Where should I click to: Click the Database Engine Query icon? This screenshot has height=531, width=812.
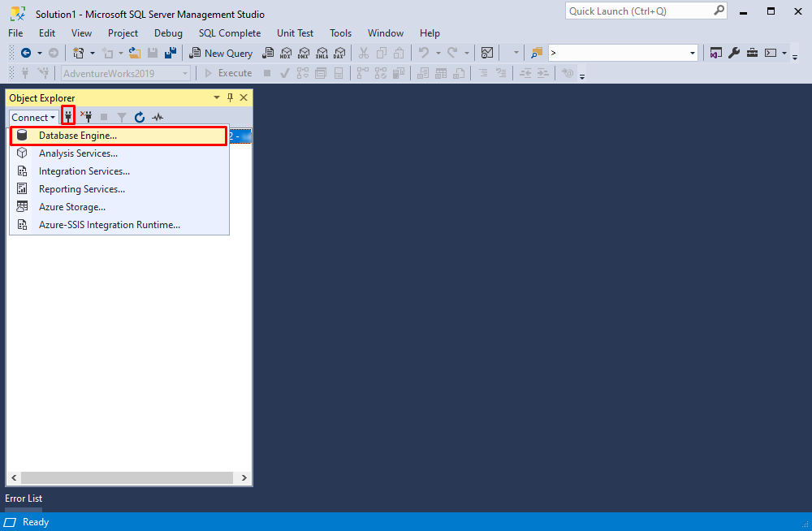point(268,53)
